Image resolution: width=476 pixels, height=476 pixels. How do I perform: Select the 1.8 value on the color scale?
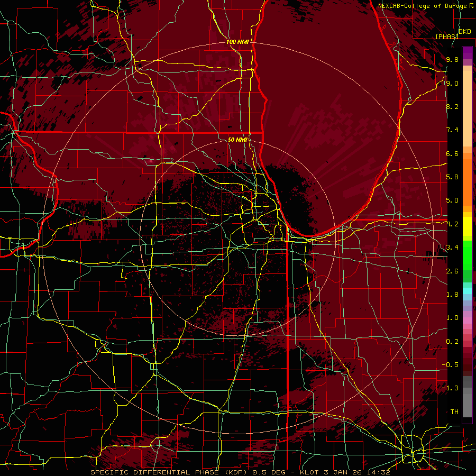(x=452, y=295)
